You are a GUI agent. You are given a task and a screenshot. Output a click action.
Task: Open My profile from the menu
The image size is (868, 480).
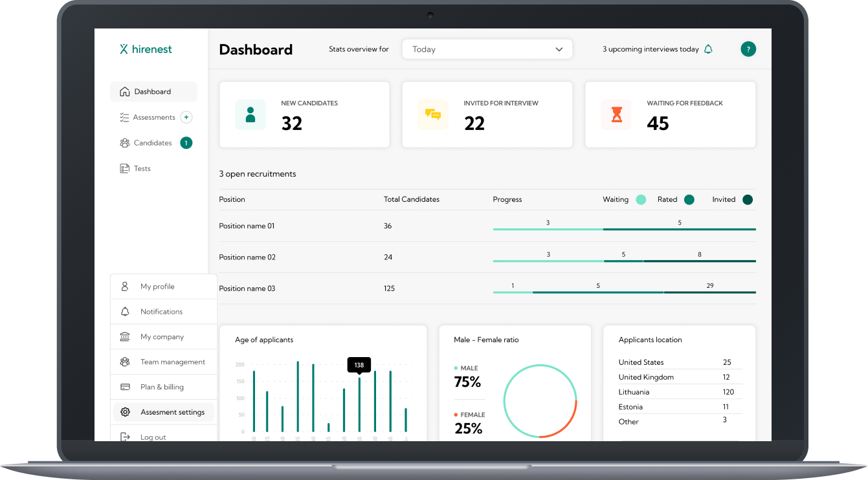[164, 287]
